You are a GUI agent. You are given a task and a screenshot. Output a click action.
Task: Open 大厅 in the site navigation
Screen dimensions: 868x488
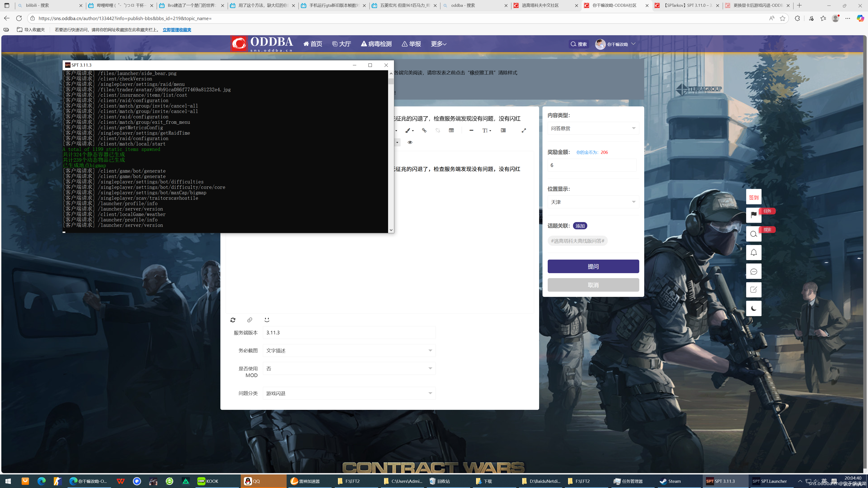[x=341, y=44]
